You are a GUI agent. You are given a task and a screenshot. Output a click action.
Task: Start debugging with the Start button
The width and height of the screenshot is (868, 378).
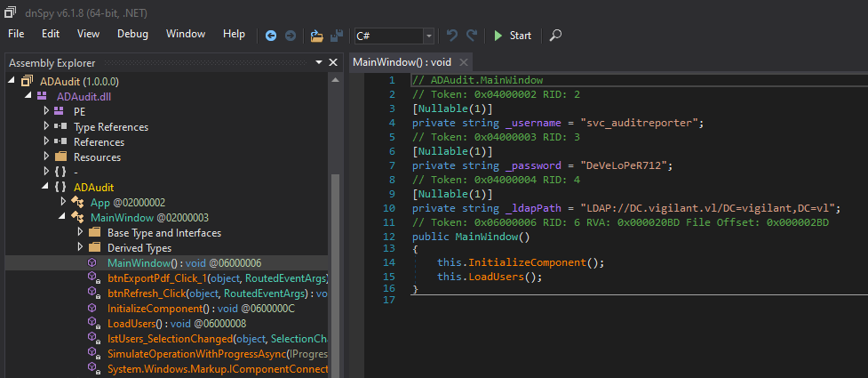513,36
